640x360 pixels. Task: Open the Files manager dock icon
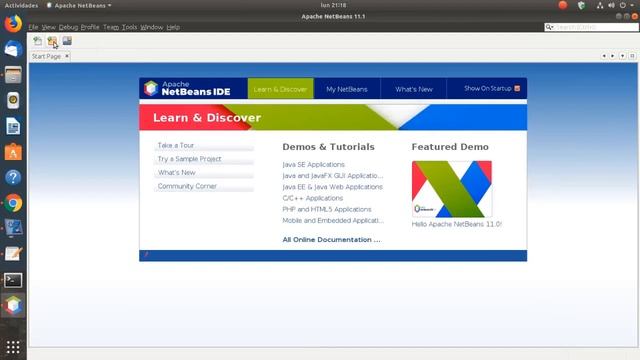point(13,75)
